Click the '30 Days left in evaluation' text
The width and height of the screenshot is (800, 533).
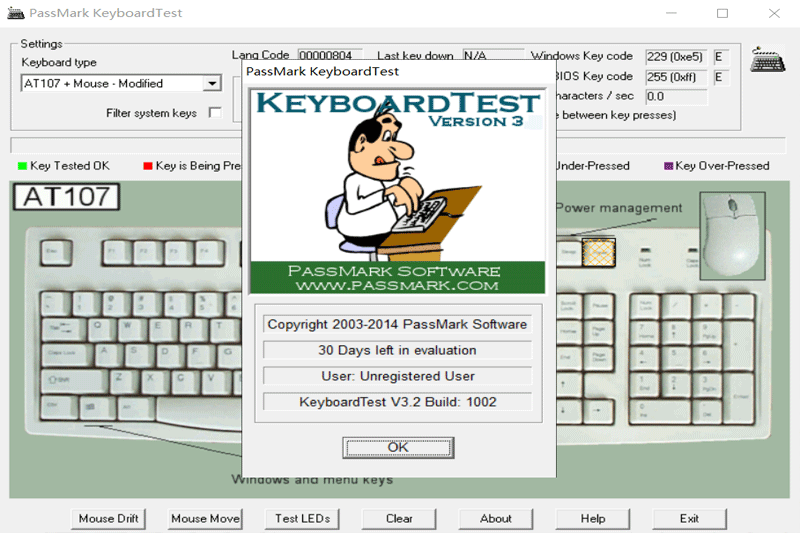(x=397, y=350)
